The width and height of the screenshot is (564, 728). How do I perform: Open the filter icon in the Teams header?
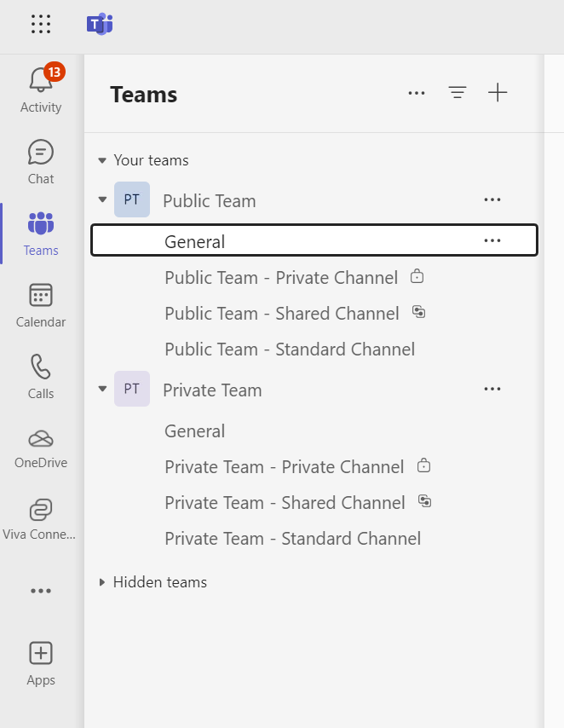458,93
